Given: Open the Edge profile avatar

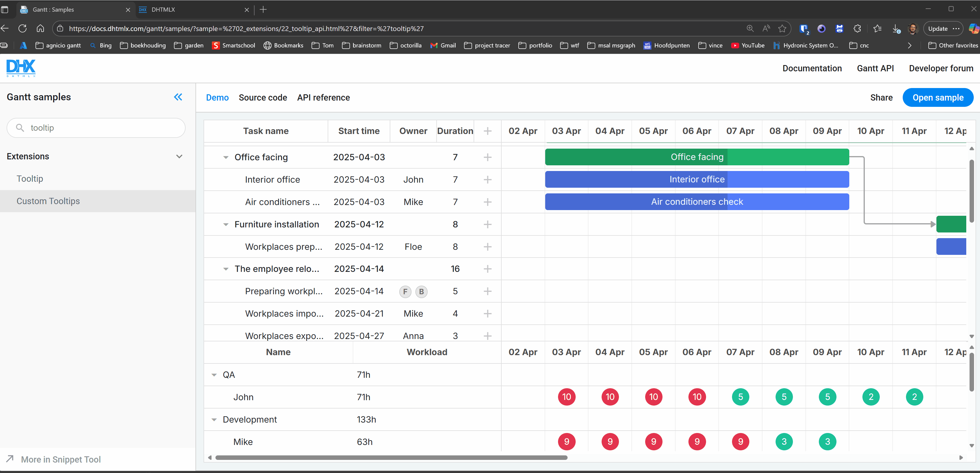Looking at the screenshot, I should pos(913,29).
